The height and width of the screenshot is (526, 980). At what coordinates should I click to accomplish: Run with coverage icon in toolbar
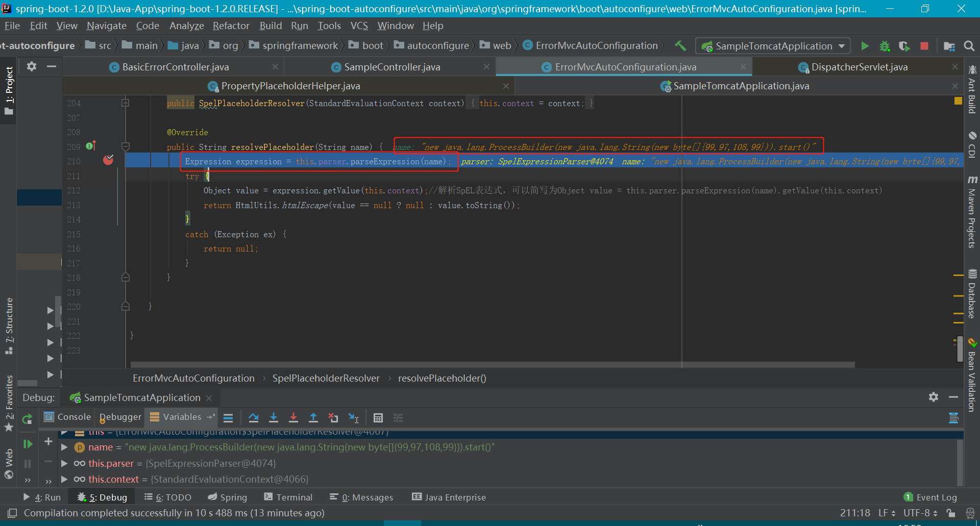click(x=904, y=46)
